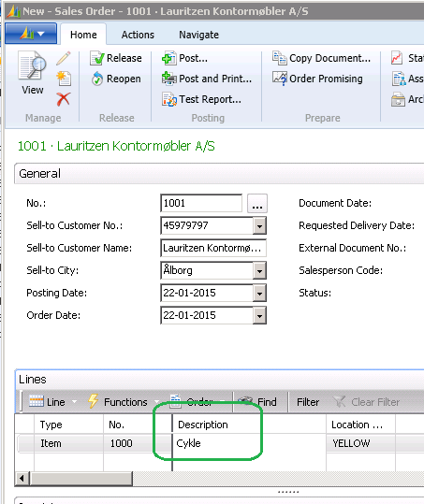Open the Posting Date dropdown
Image resolution: width=424 pixels, height=504 pixels.
point(259,294)
